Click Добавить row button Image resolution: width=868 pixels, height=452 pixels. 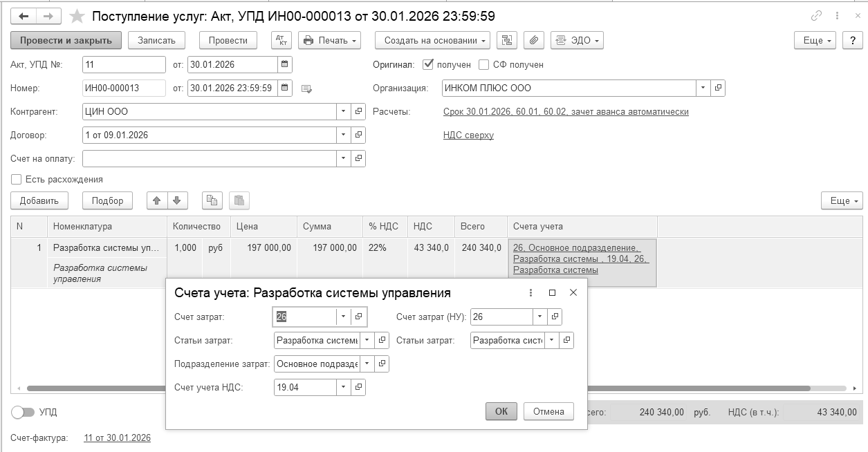pyautogui.click(x=39, y=200)
